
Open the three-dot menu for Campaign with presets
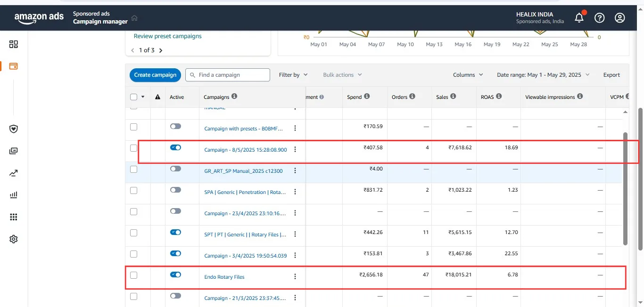295,129
